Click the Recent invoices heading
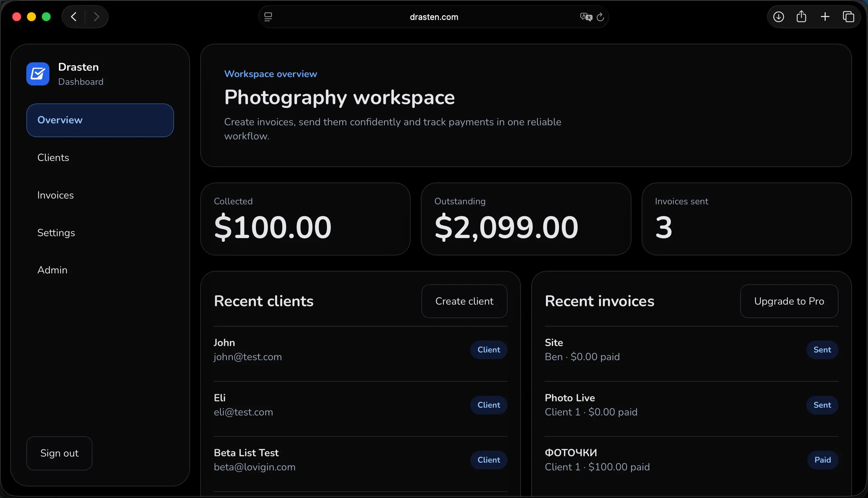 (x=599, y=301)
